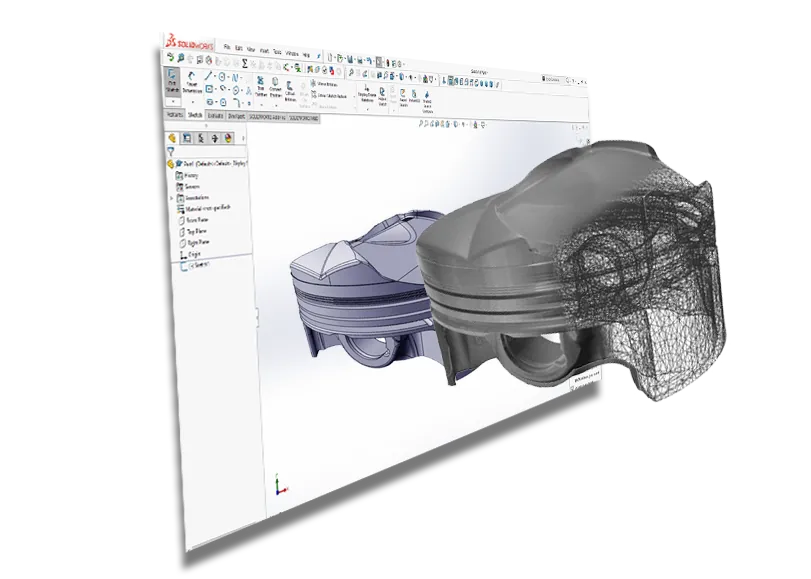Activate the Line sketch tool
This screenshot has height=579, width=811.
(206, 78)
